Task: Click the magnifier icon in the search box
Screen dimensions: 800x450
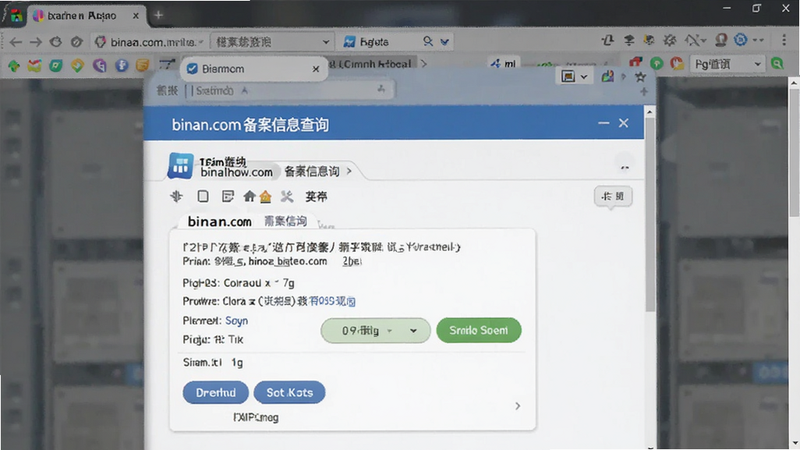Action: pos(428,41)
